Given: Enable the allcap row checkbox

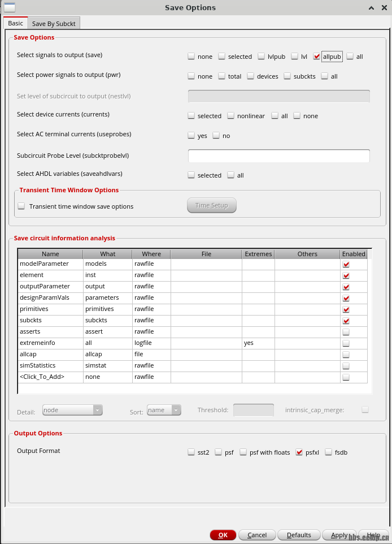Looking at the screenshot, I should [346, 355].
